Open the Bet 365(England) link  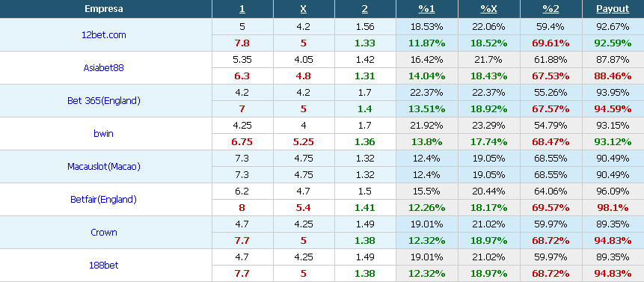click(103, 100)
